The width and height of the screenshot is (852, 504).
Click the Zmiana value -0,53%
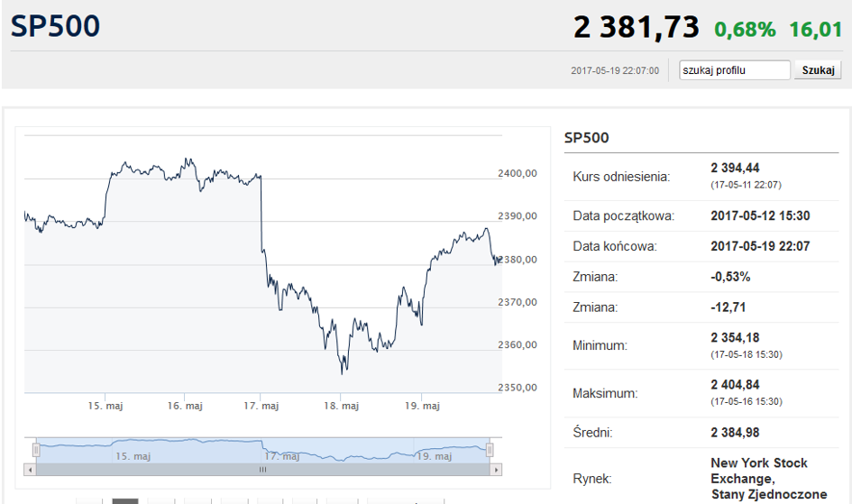coord(730,277)
